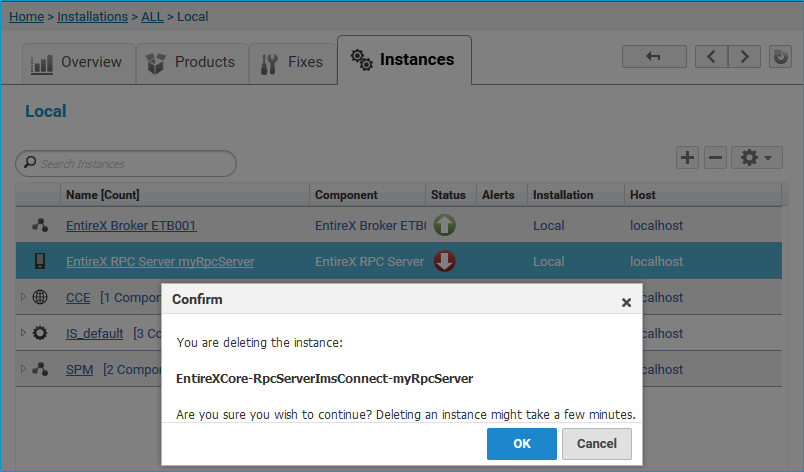This screenshot has height=472, width=804.
Task: Open the gear settings dropdown
Action: [x=757, y=158]
